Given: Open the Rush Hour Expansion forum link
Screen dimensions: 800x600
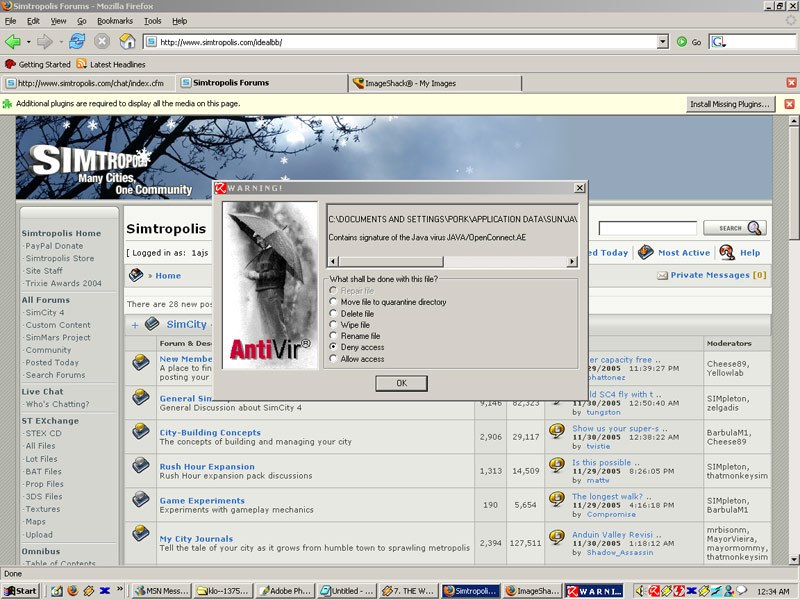Looking at the screenshot, I should (x=207, y=466).
